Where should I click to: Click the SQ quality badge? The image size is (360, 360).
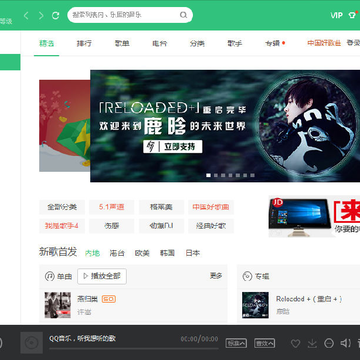click(x=109, y=299)
